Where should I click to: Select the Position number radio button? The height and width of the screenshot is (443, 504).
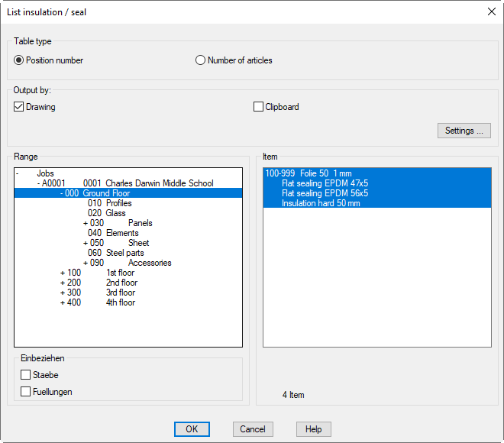(19, 60)
